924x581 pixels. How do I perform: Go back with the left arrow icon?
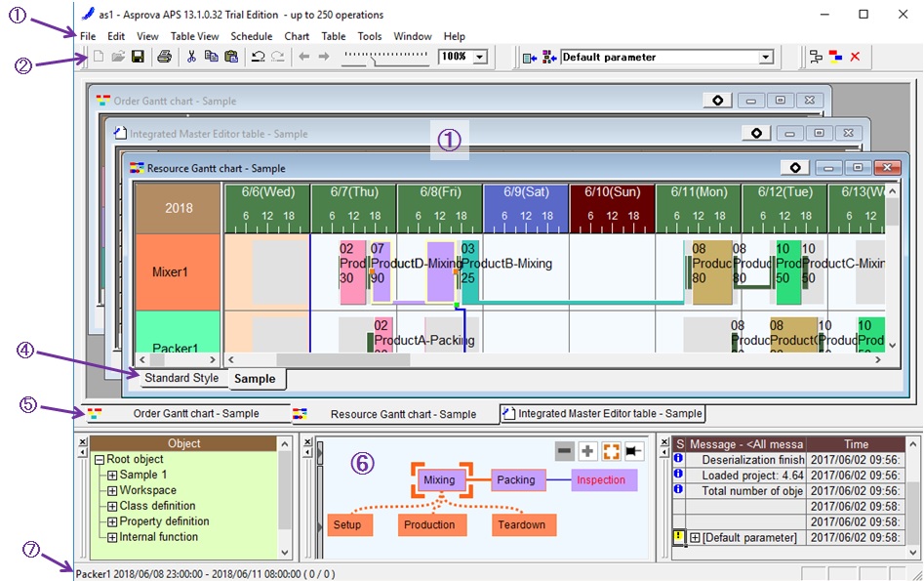tap(304, 57)
